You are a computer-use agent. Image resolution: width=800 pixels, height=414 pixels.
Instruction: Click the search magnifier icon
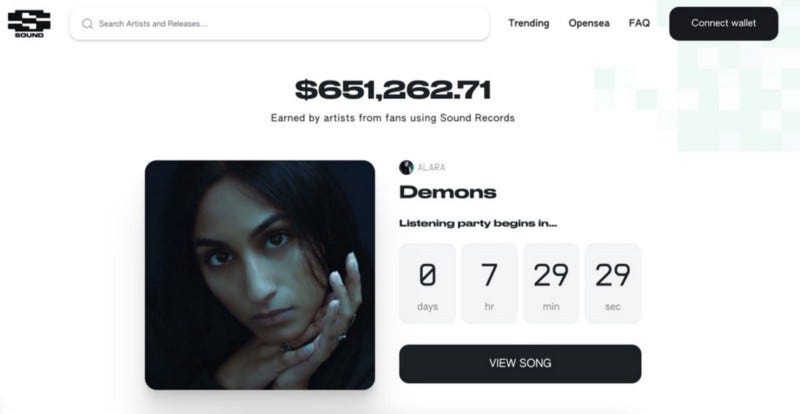point(87,23)
